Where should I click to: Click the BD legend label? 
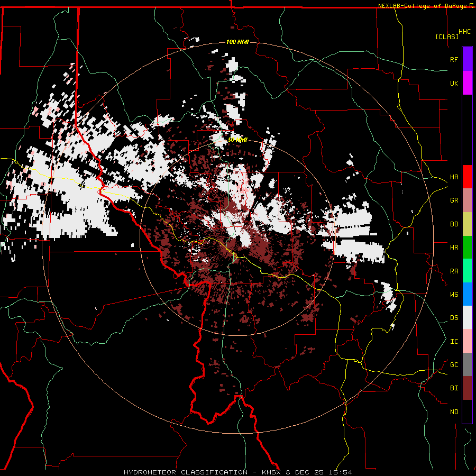pos(454,224)
